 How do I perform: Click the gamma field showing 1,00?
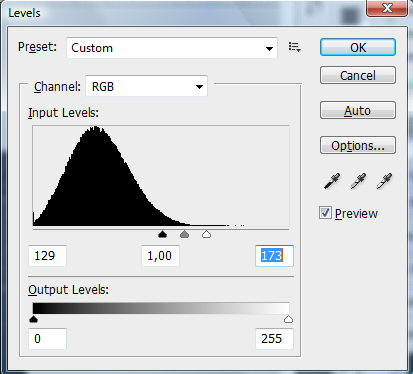(160, 256)
